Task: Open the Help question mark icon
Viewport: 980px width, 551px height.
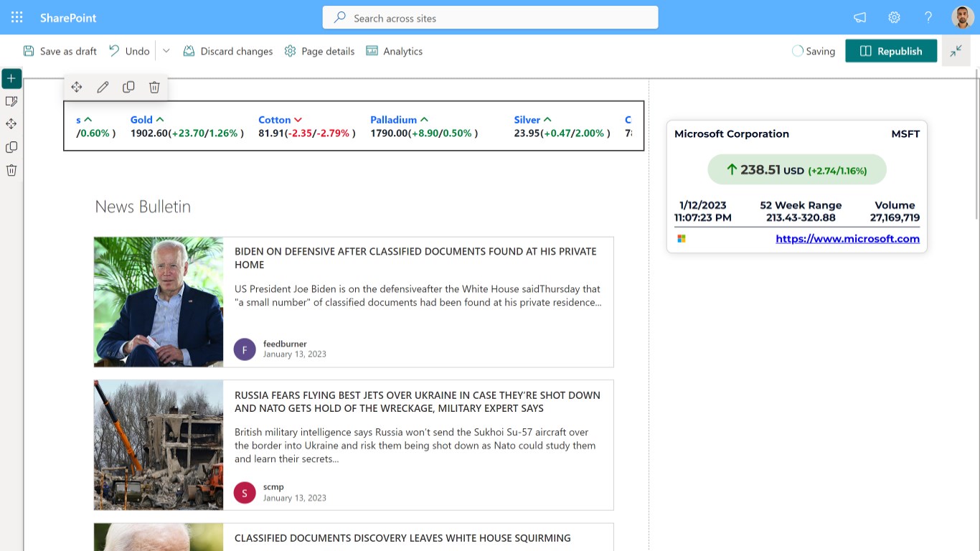Action: pyautogui.click(x=928, y=17)
